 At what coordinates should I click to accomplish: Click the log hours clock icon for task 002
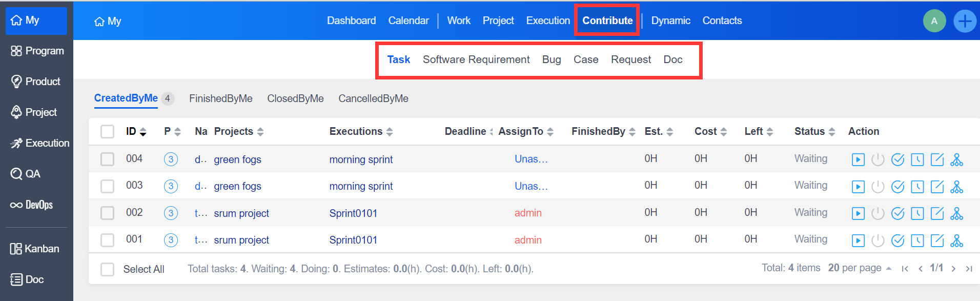coord(917,213)
